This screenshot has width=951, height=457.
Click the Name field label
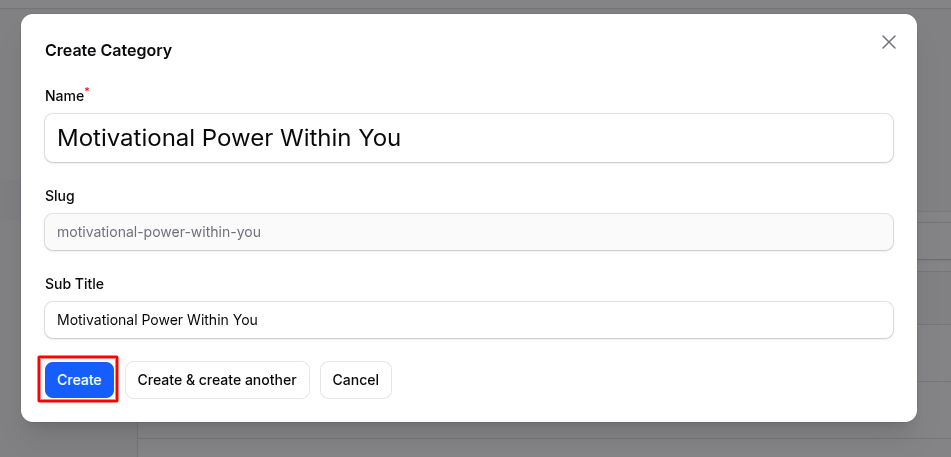click(x=64, y=96)
